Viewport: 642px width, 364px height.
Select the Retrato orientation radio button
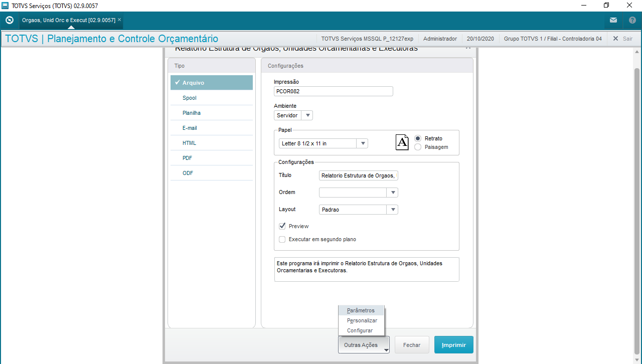pos(418,138)
